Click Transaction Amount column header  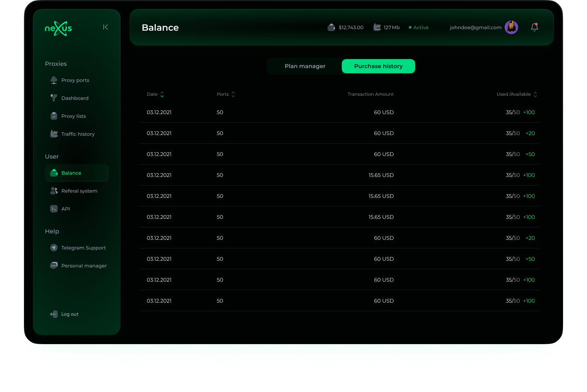pos(371,94)
